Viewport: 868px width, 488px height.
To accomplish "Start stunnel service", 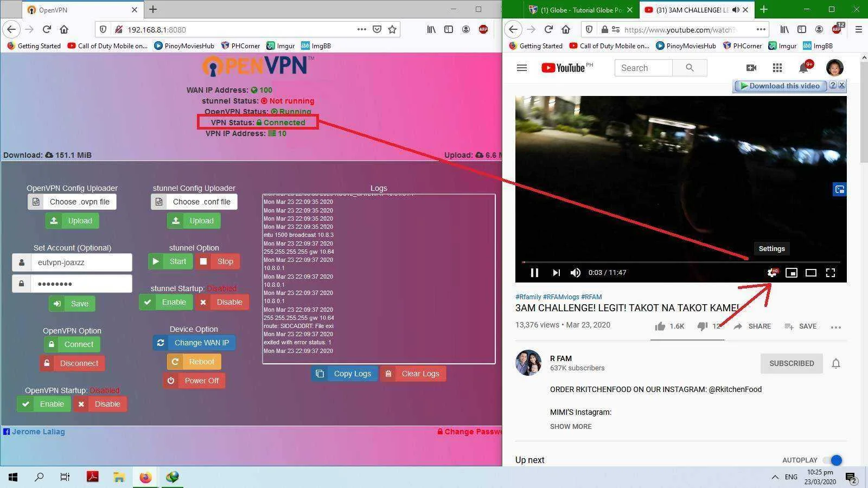I will pos(171,261).
